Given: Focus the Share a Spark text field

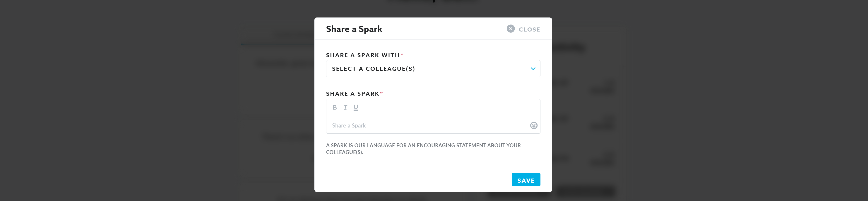Looking at the screenshot, I should click(424, 125).
